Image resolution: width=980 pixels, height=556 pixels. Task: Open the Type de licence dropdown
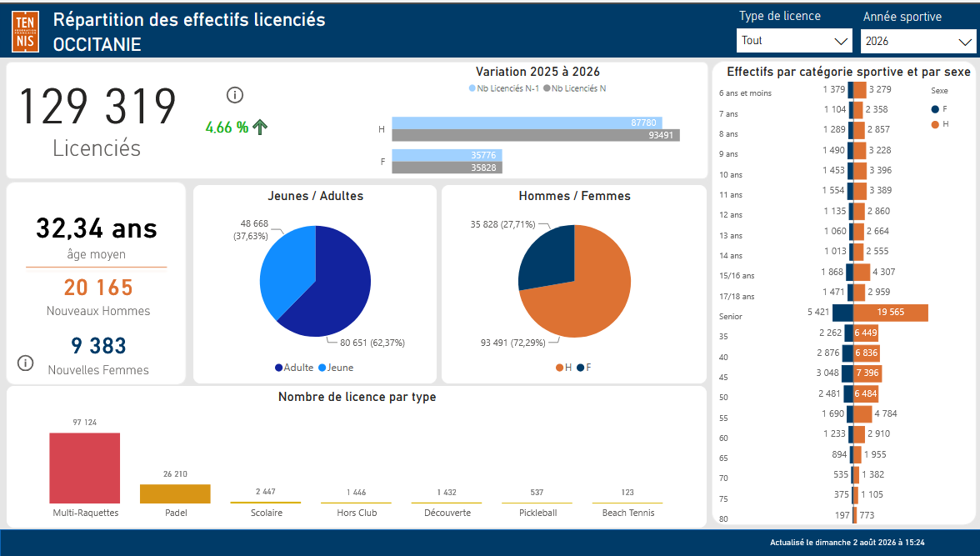[793, 41]
